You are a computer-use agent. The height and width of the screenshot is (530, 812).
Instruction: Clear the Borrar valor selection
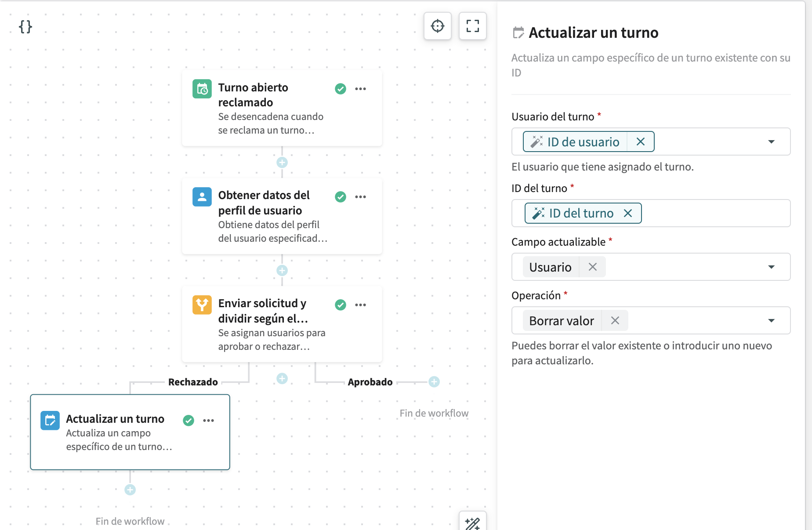pos(615,321)
